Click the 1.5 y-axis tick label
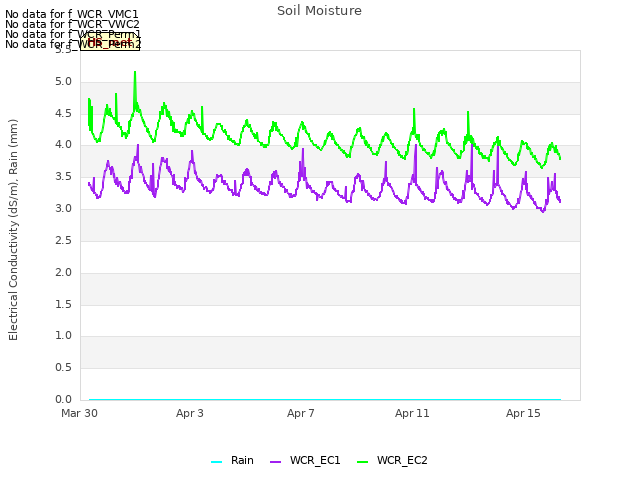The width and height of the screenshot is (640, 480). tap(63, 304)
